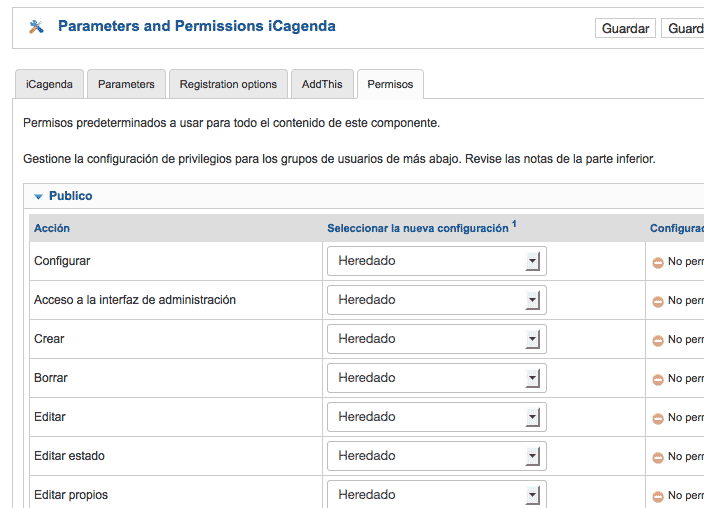
Task: Click the not-allowed icon in the Configurar row
Action: coord(658,262)
